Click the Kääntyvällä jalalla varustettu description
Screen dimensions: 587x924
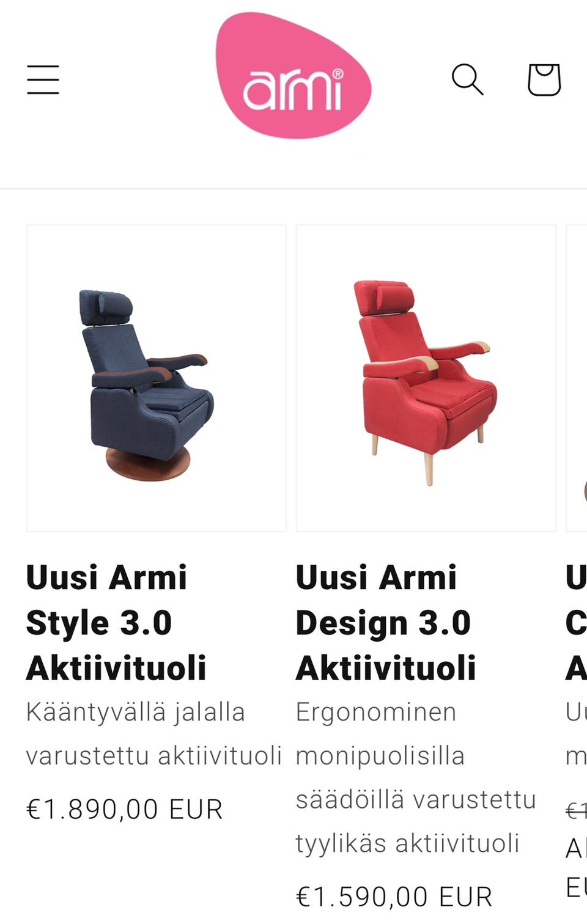(154, 733)
